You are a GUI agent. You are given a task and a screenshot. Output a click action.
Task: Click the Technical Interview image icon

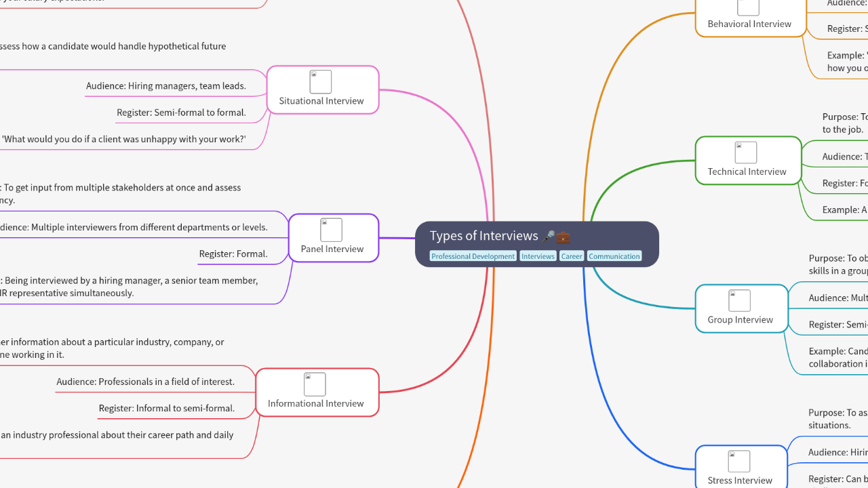[746, 152]
